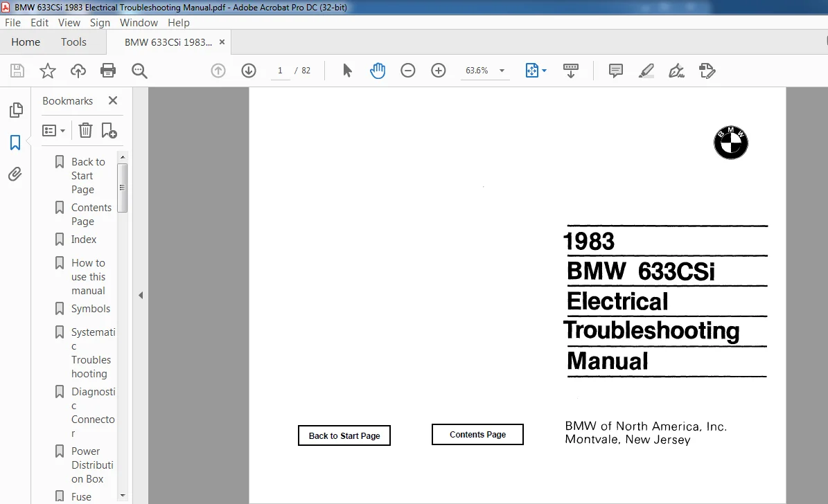Switch to the Tools tab
This screenshot has width=828, height=504.
coord(73,42)
